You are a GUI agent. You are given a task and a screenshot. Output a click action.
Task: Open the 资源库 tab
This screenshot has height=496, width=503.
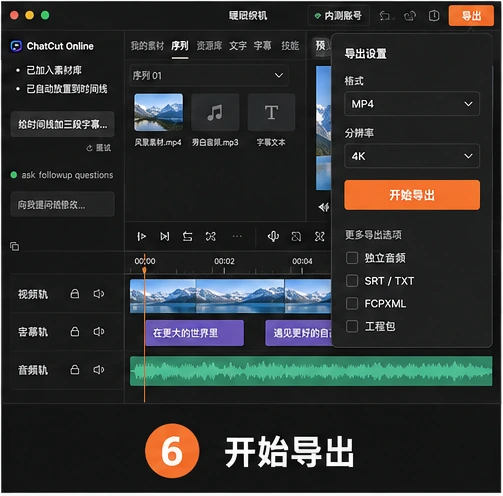tap(209, 46)
